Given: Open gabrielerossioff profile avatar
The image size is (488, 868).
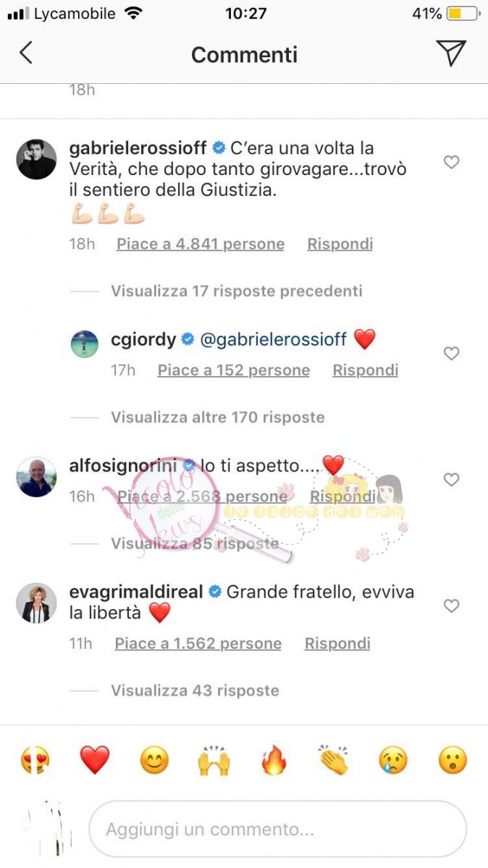Looking at the screenshot, I should coord(36,159).
